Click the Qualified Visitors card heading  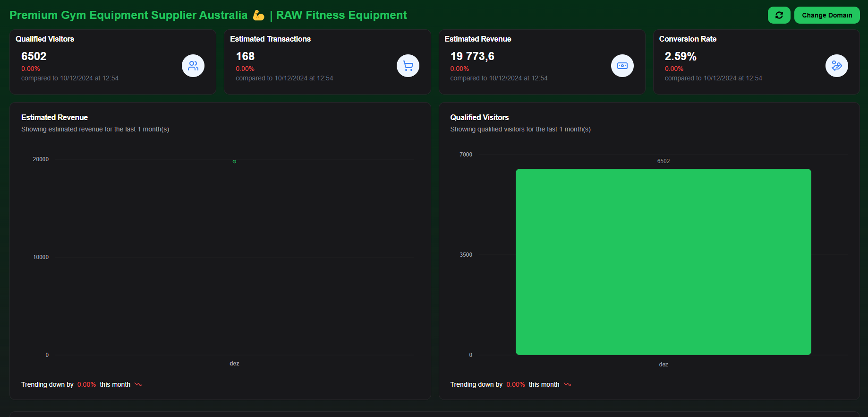45,39
